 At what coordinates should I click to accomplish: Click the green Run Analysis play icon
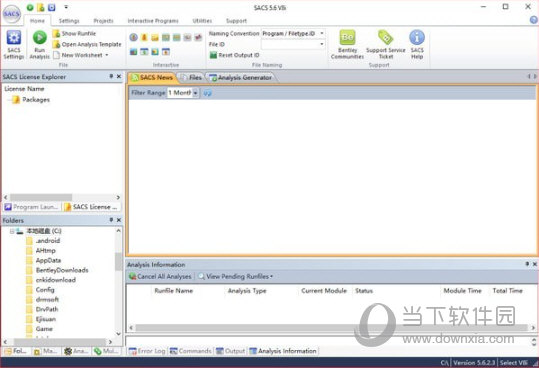click(40, 37)
